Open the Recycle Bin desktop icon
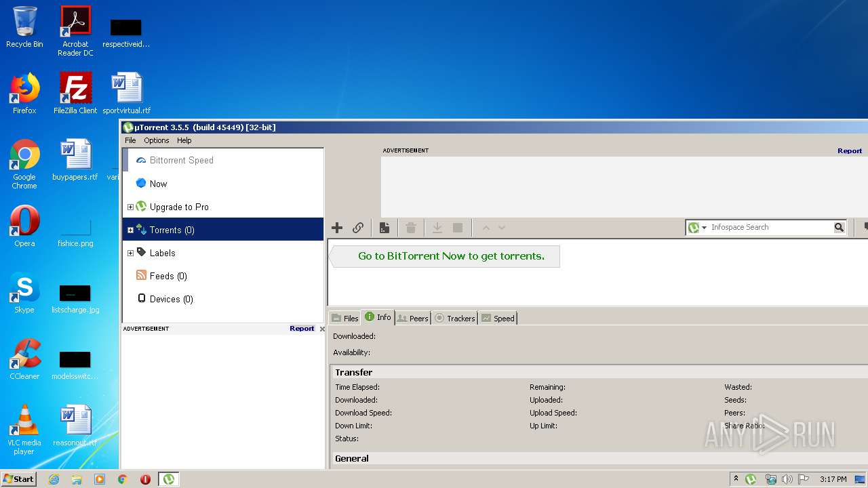Screen dimensions: 868x488 [x=24, y=27]
